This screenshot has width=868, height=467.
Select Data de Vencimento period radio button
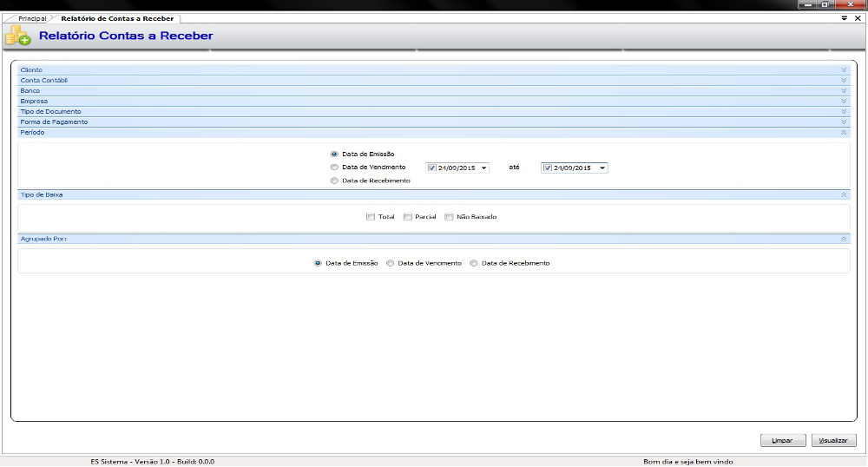[x=334, y=168]
